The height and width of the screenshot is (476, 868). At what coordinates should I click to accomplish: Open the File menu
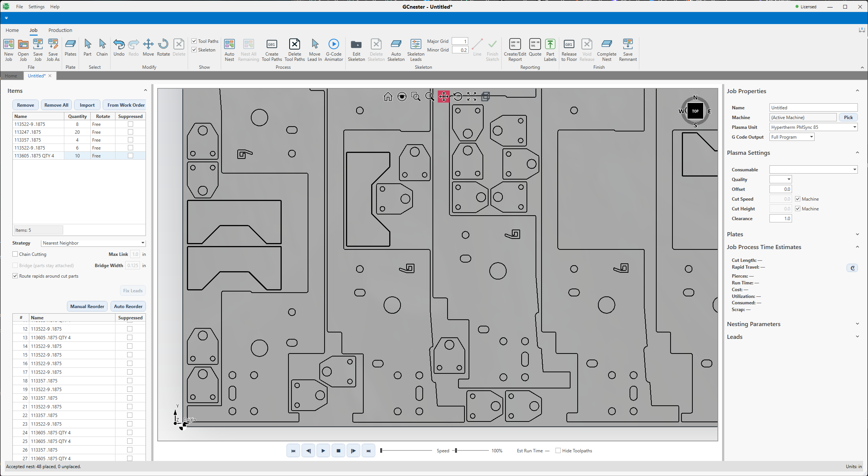point(20,7)
